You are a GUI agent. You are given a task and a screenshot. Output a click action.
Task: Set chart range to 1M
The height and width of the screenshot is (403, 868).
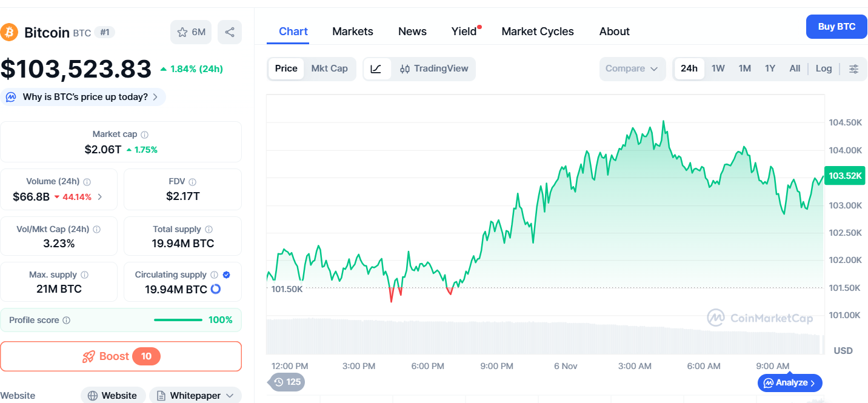pyautogui.click(x=745, y=68)
